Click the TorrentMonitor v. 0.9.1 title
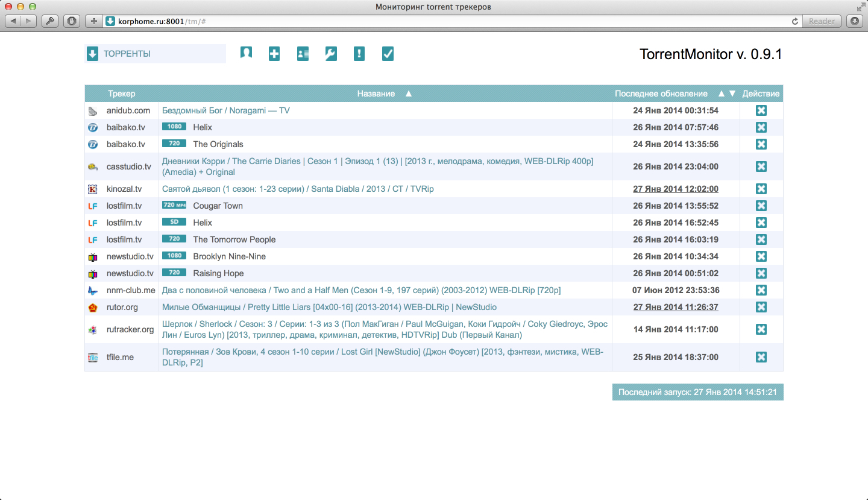Screen dimensions: 868x500 point(711,54)
